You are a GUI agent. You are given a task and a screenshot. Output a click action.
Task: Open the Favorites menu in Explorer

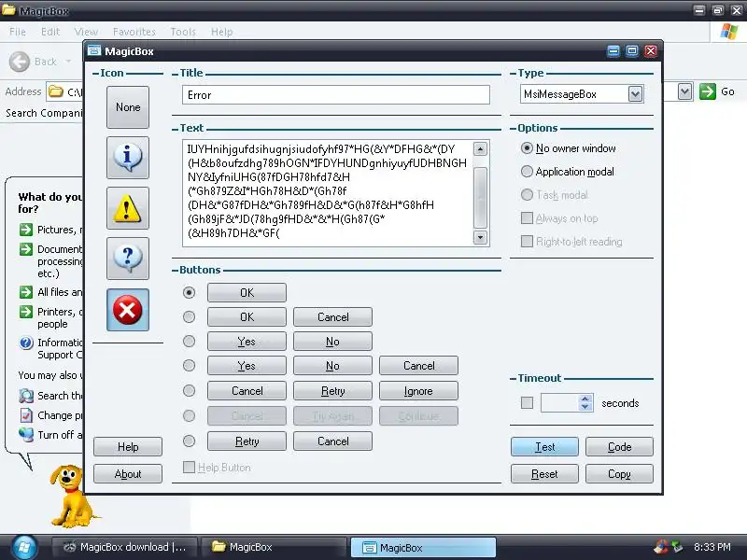click(134, 32)
